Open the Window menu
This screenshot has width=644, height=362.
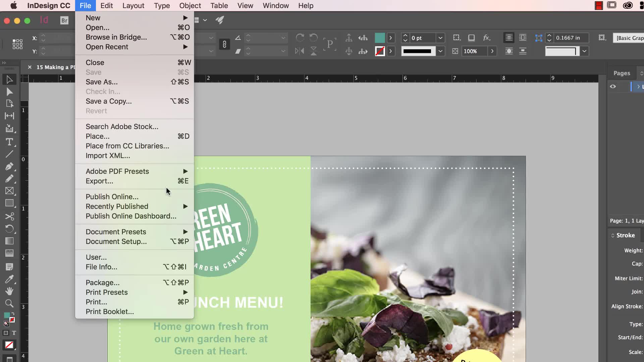pyautogui.click(x=276, y=6)
